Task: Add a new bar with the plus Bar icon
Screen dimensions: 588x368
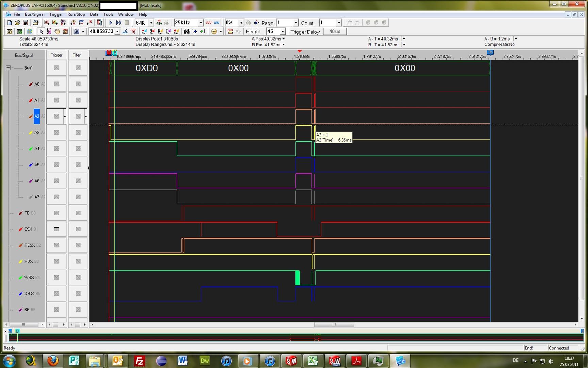Action: pyautogui.click(x=176, y=31)
